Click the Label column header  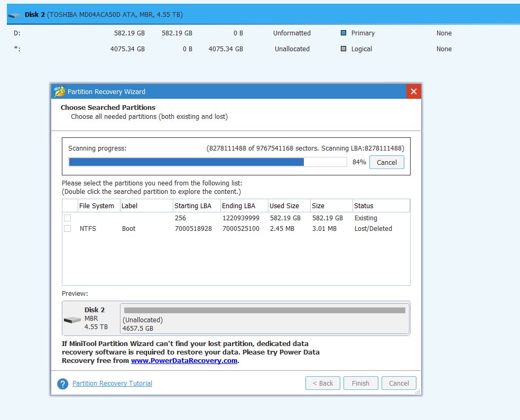pyautogui.click(x=146, y=206)
